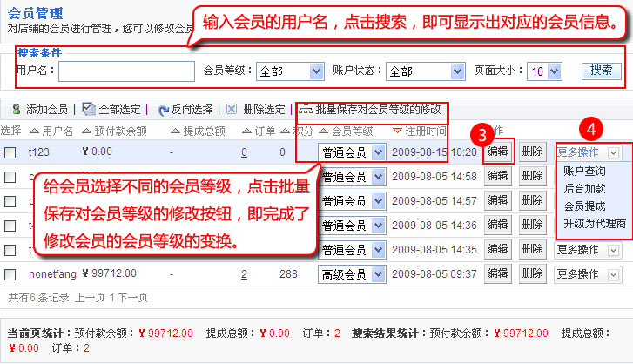Click 编辑 for user t123
This screenshot has height=364, width=633.
pos(497,152)
